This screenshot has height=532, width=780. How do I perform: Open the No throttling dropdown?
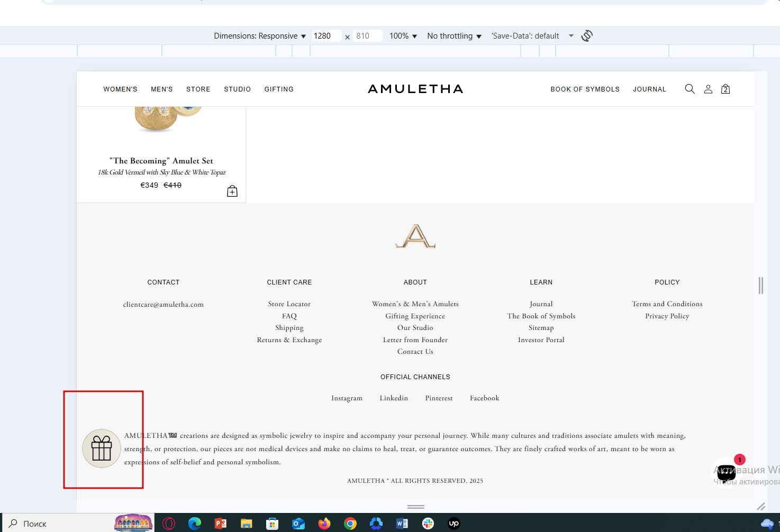pyautogui.click(x=454, y=36)
